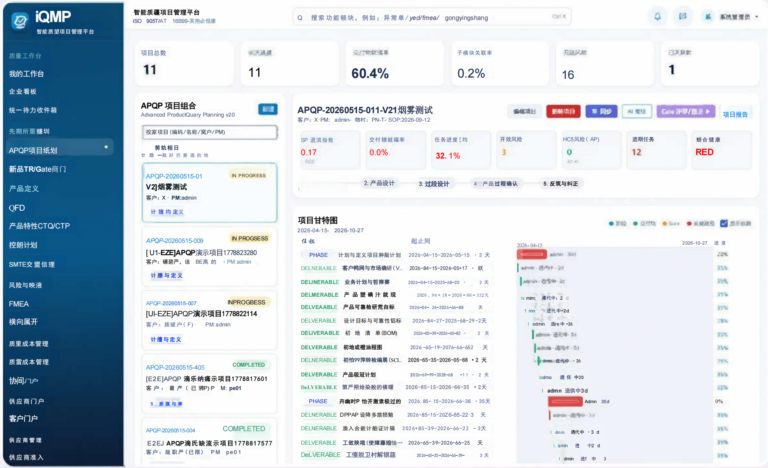Click the RED health status card

[721, 150]
